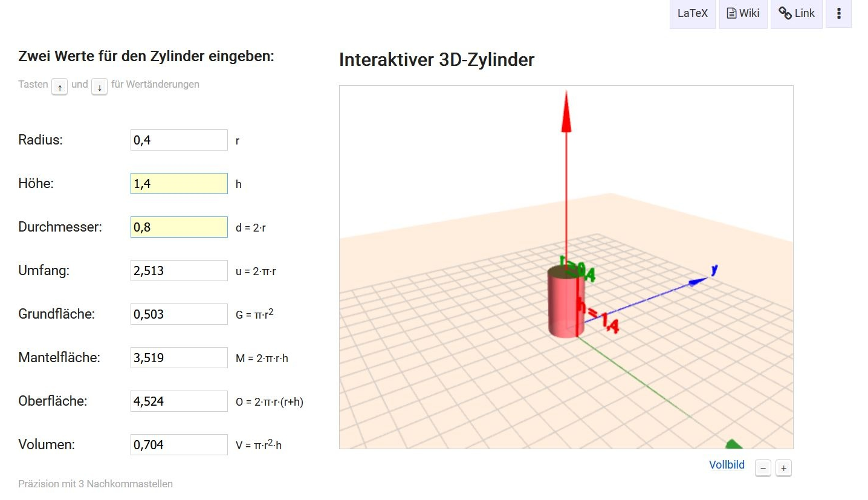Image resolution: width=868 pixels, height=500 pixels.
Task: Open the three-dot more options menu
Action: (838, 13)
